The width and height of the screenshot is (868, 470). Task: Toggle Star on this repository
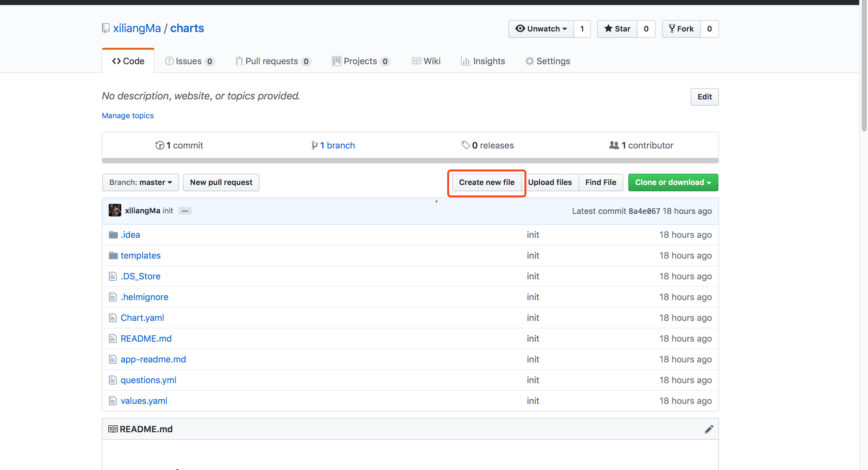click(617, 29)
